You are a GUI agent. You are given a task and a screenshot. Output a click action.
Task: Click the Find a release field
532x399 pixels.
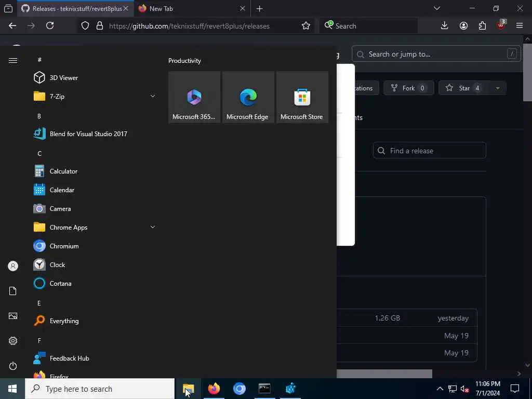(430, 151)
